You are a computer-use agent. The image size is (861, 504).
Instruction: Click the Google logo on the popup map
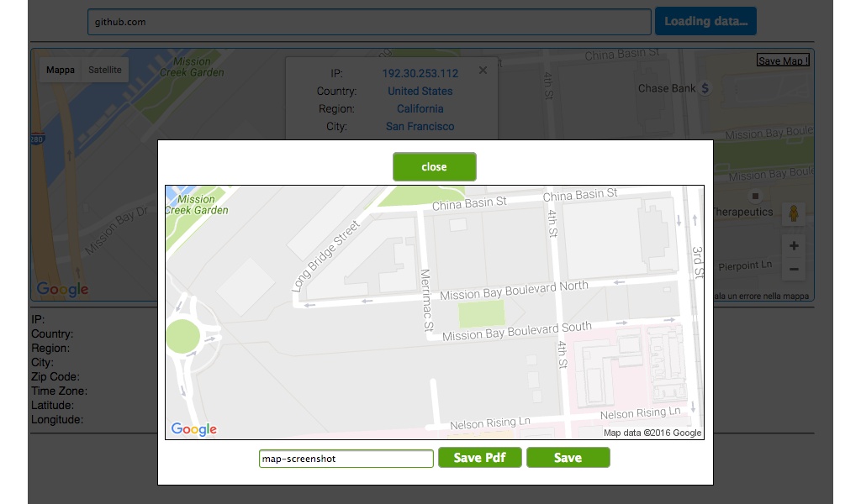(x=193, y=429)
